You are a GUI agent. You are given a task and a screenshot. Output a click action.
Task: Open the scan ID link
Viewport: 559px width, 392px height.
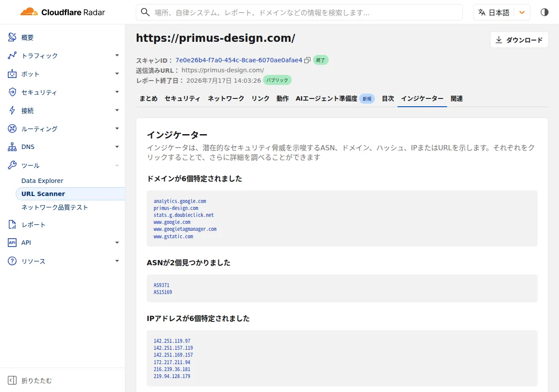[x=239, y=60]
